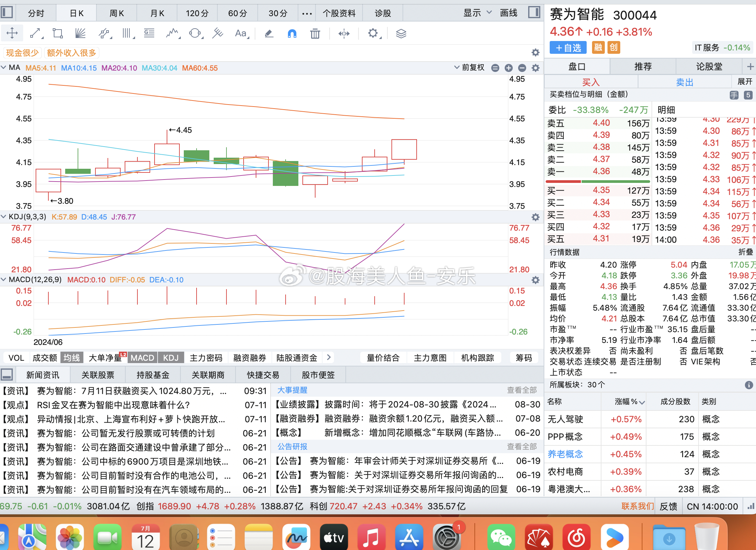Toggle the 均线 indicator button
Screen dimensions: 756x550
[x=72, y=358]
